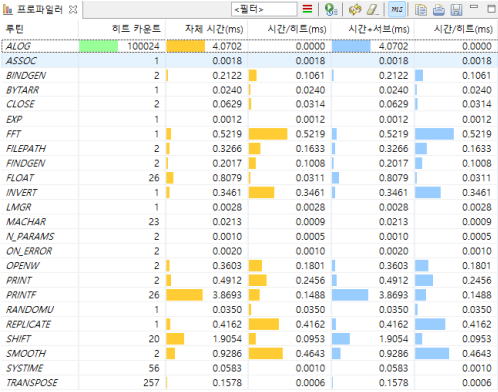The image size is (498, 392).
Task: Select the N_PARAMS routine row
Action: (249, 236)
